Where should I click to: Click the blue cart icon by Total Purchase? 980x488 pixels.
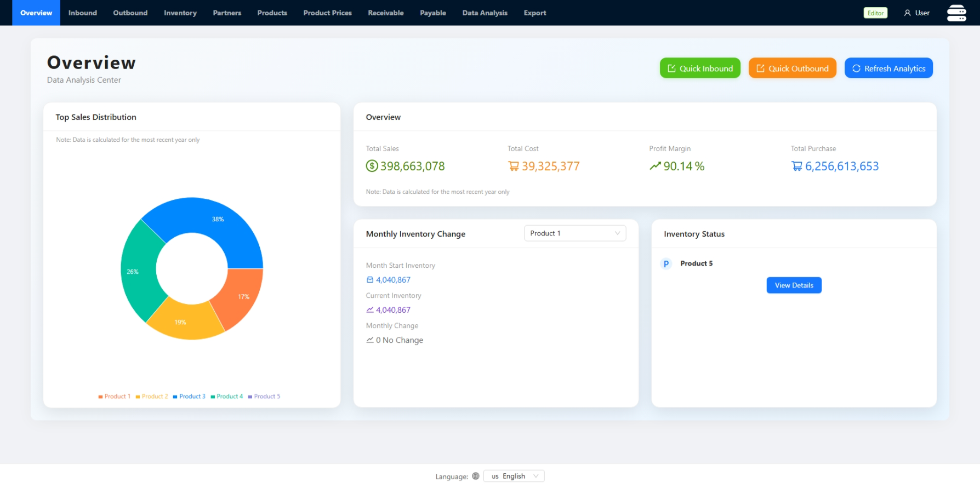pyautogui.click(x=797, y=166)
